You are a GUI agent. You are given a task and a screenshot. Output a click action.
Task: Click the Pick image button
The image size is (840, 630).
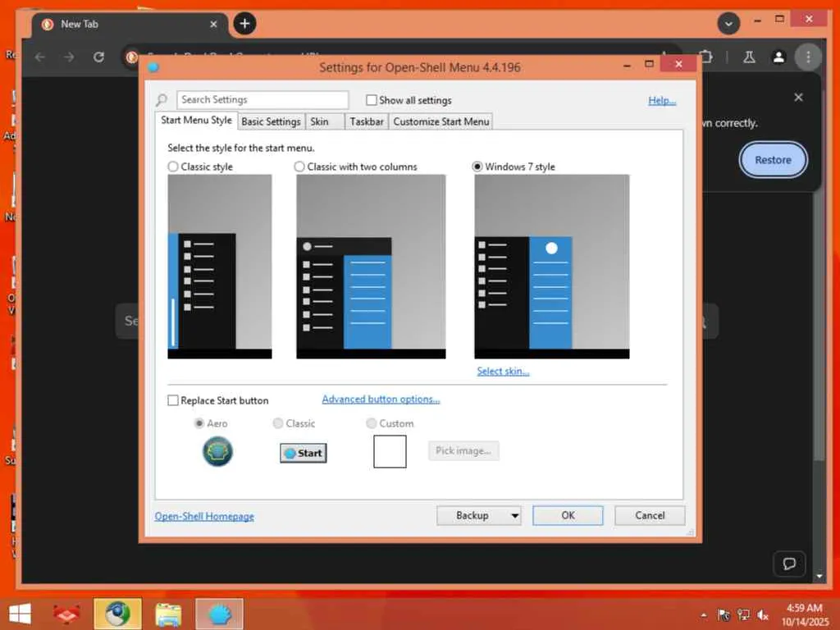[463, 450]
